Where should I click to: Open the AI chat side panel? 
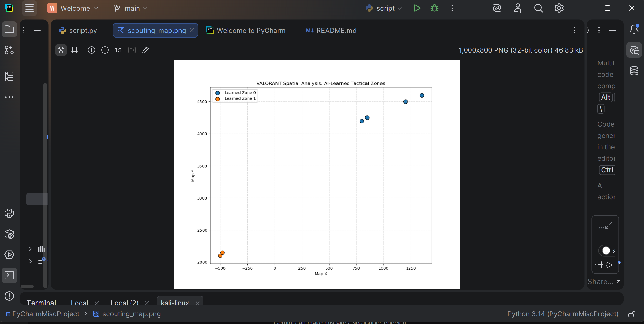634,50
